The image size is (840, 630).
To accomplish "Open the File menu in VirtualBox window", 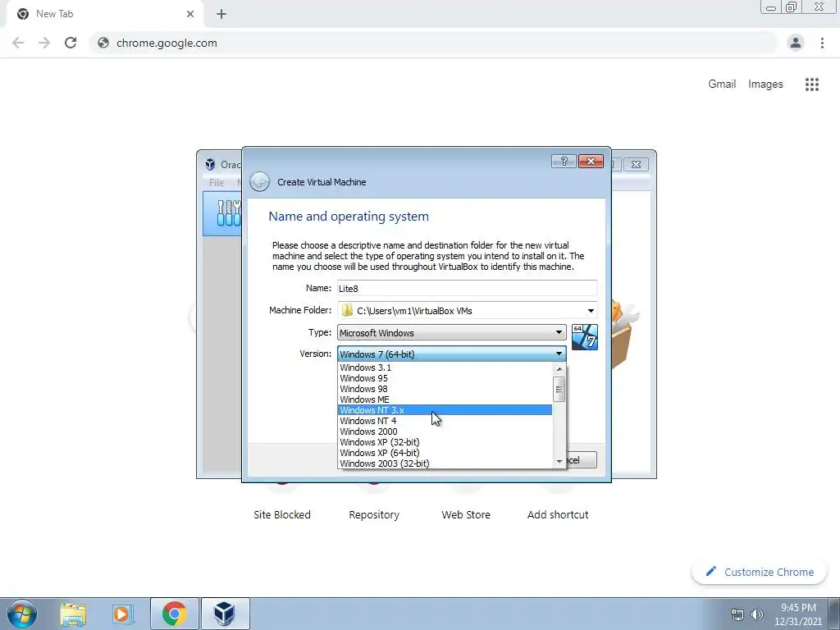I will [217, 183].
